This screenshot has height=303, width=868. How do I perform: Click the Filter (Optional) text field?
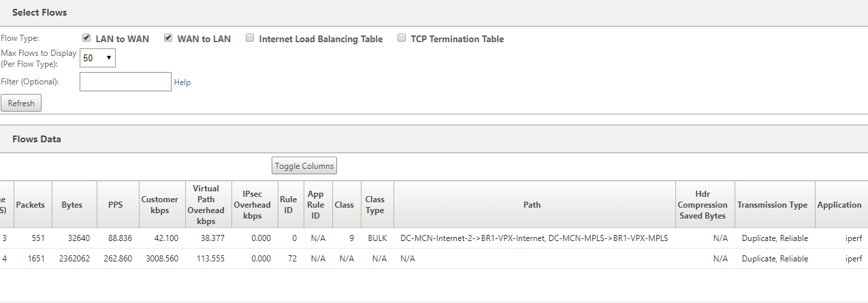click(x=125, y=82)
